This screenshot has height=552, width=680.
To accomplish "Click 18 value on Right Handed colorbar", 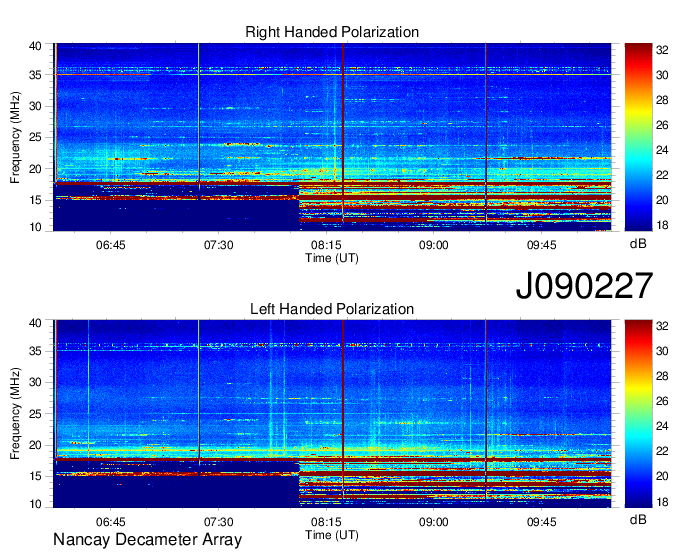I will click(662, 225).
